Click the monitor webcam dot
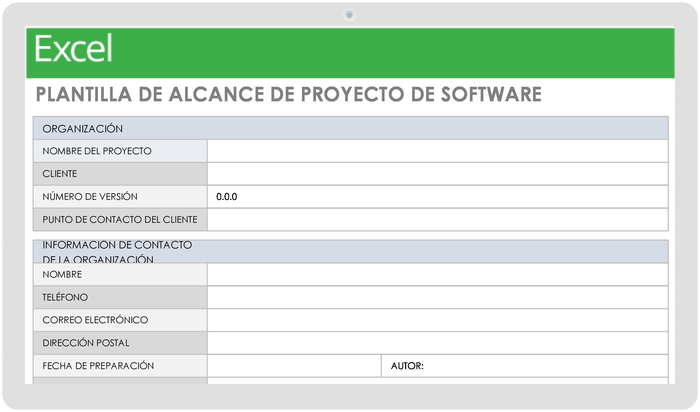Image resolution: width=700 pixels, height=412 pixels. point(349,14)
